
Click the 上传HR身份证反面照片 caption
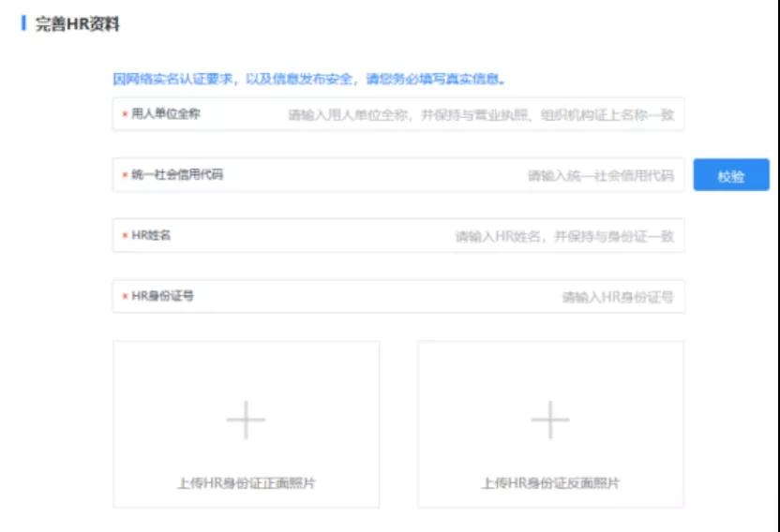(x=550, y=483)
